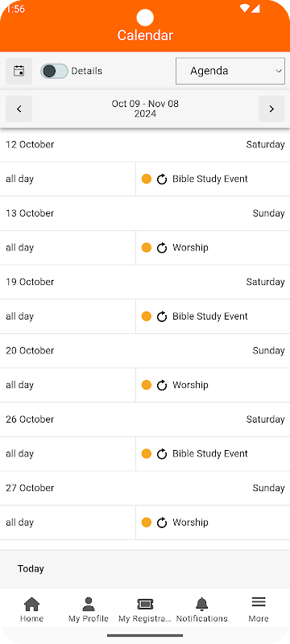Open the Agenda view dropdown

(x=230, y=71)
